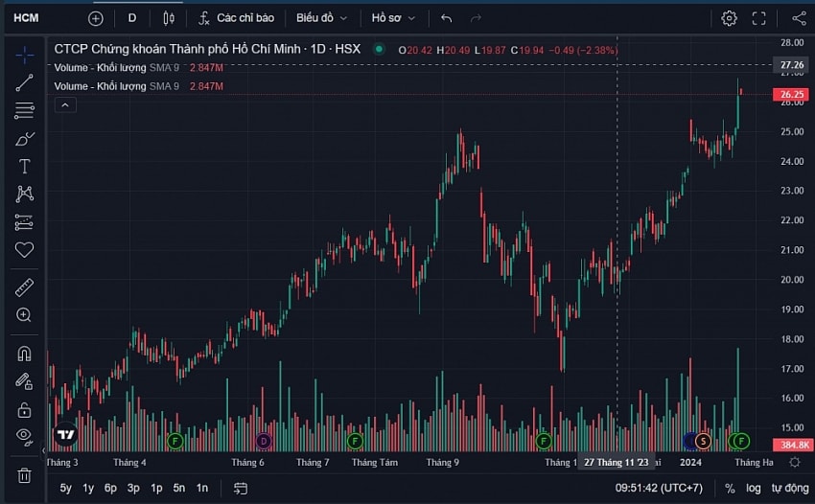Select the 3p time range
Image resolution: width=815 pixels, height=504 pixels.
point(133,488)
